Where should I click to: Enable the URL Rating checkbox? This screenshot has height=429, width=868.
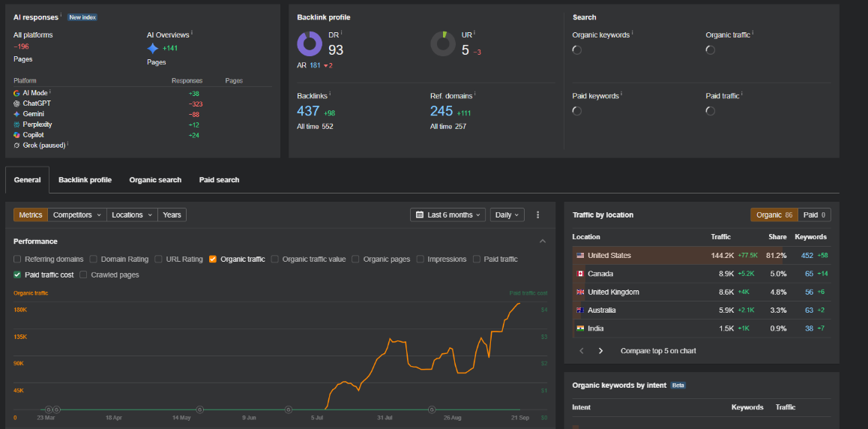[x=159, y=259]
